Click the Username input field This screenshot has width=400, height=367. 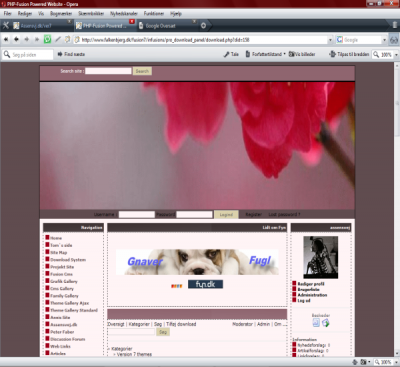coord(137,214)
